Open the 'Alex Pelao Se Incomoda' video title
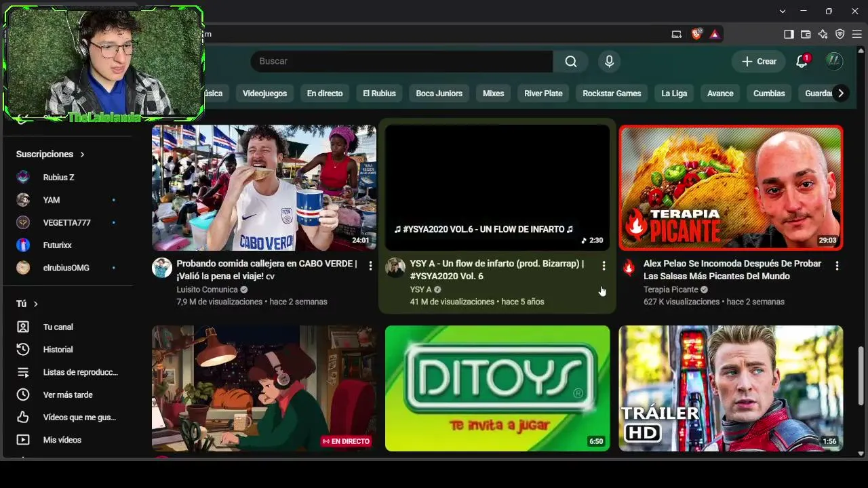 732,270
